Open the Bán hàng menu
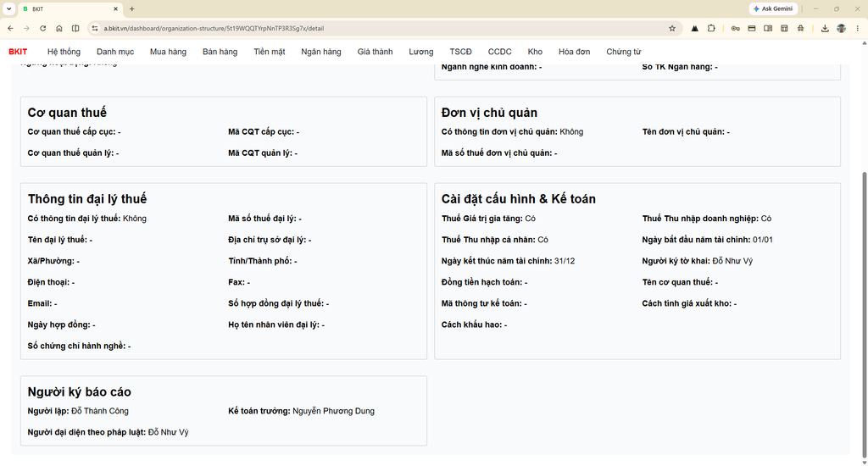The width and height of the screenshot is (868, 466). 220,52
